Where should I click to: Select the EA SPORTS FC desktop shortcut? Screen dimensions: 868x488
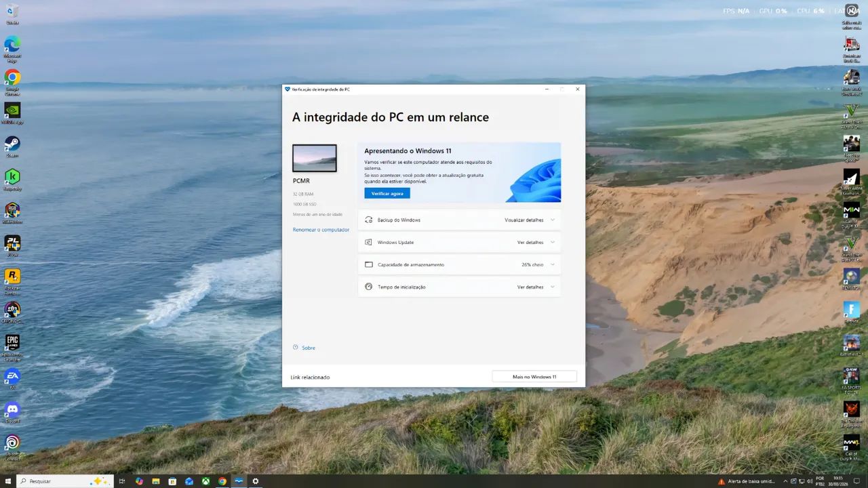(851, 379)
